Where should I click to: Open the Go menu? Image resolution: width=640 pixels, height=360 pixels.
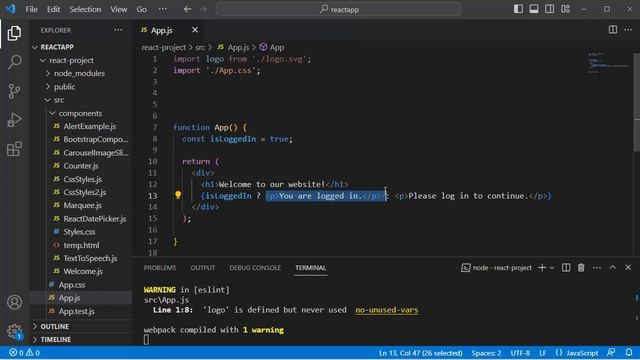141,9
